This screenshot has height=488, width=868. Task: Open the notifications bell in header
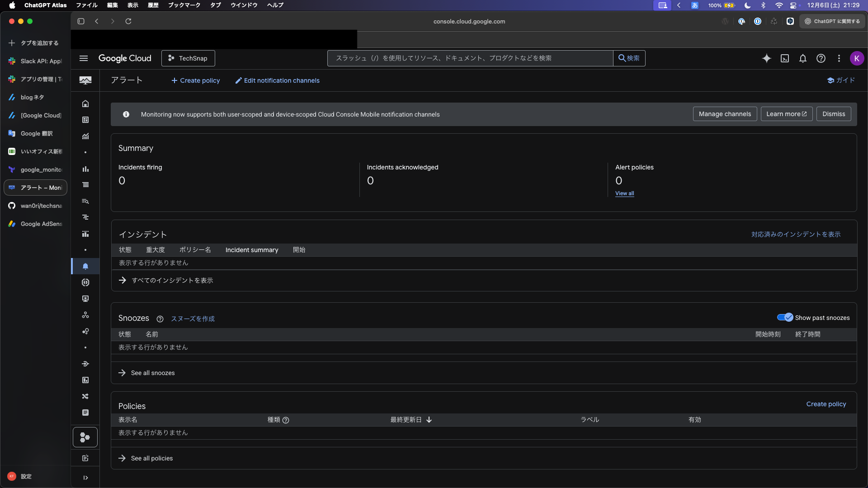[x=803, y=58]
